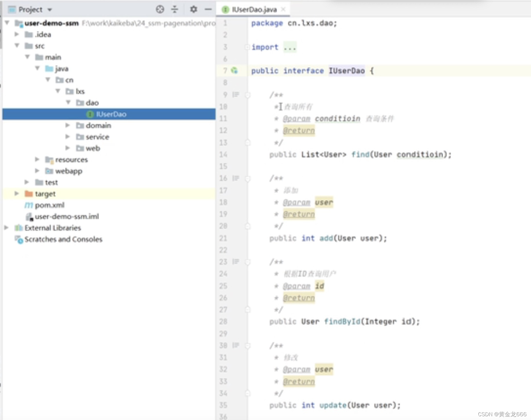
Task: Collapse the src folder
Action: (x=17, y=45)
